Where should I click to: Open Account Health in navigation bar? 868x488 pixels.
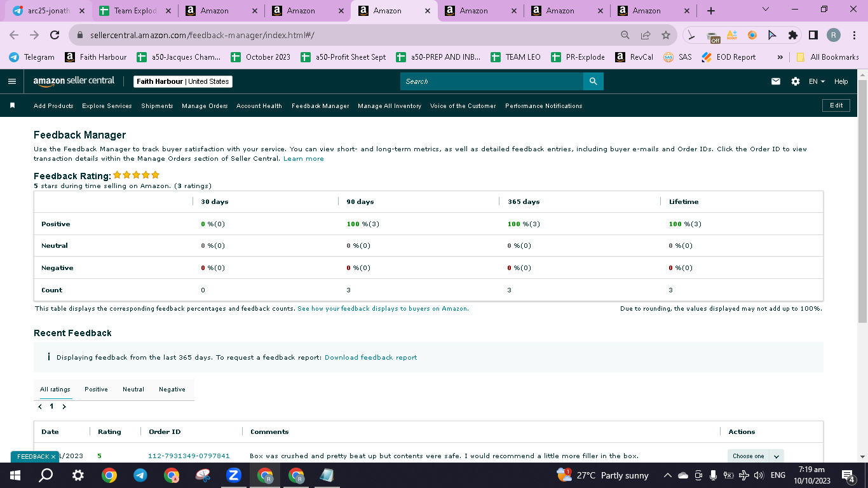[x=259, y=105]
